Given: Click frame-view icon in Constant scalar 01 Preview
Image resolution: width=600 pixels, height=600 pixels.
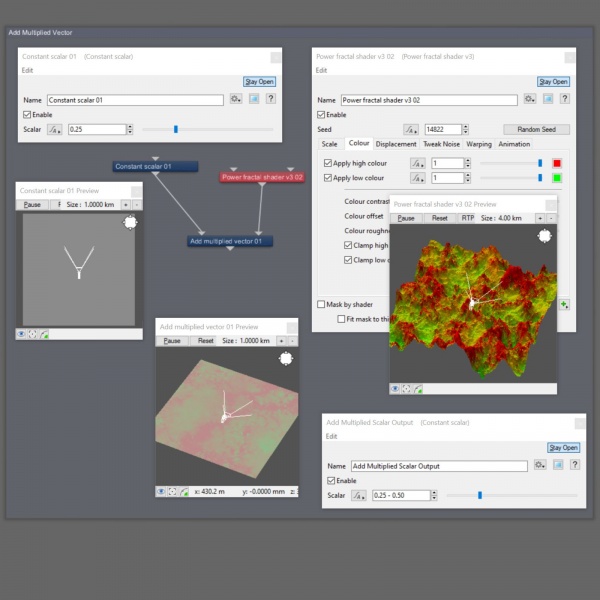Looking at the screenshot, I should [x=33, y=334].
